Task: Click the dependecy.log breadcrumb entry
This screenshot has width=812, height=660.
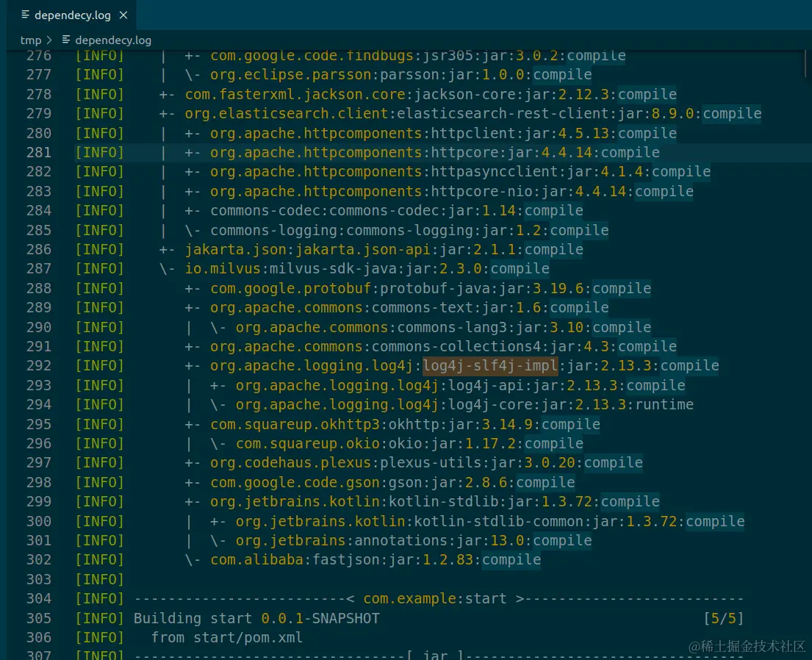Action: point(113,40)
